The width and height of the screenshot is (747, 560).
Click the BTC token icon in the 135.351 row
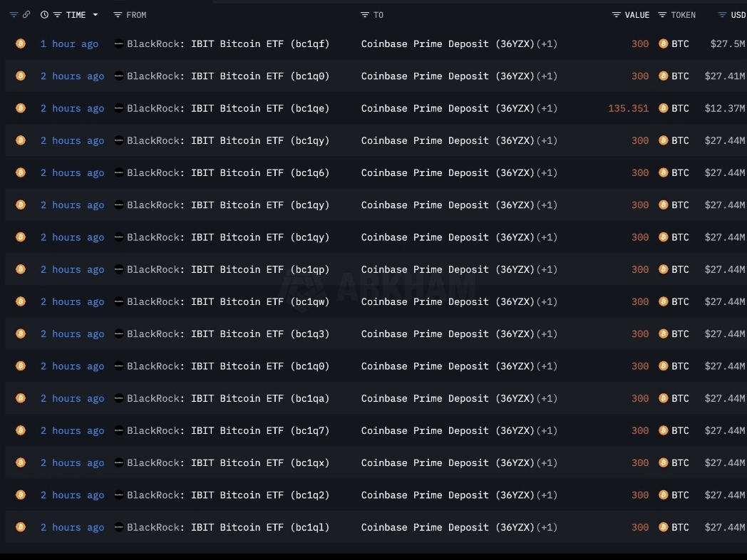pyautogui.click(x=663, y=108)
